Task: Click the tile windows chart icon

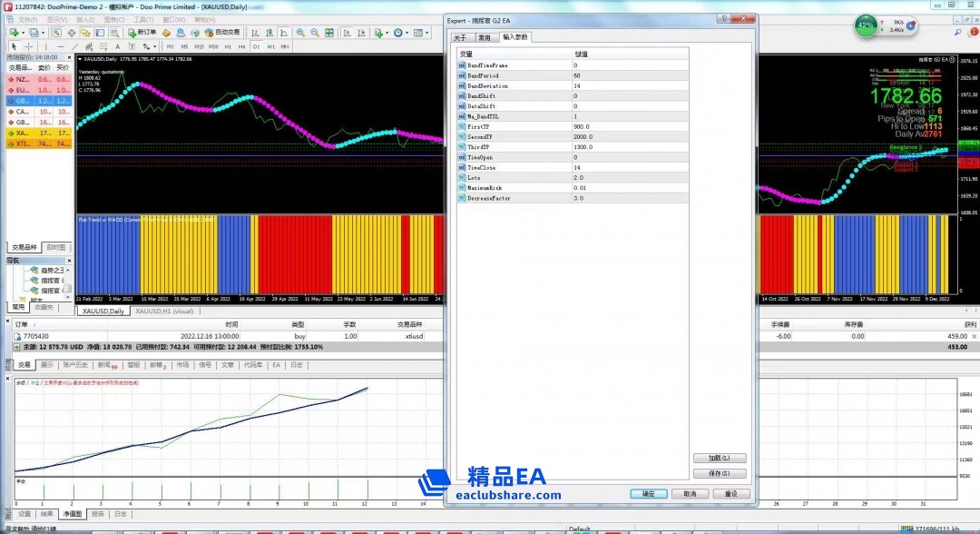Action: [328, 33]
